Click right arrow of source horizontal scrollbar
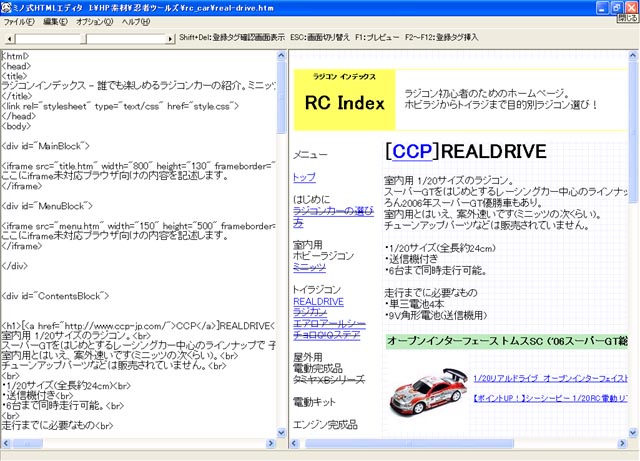Screen dimensions: 640x461 click(x=271, y=443)
